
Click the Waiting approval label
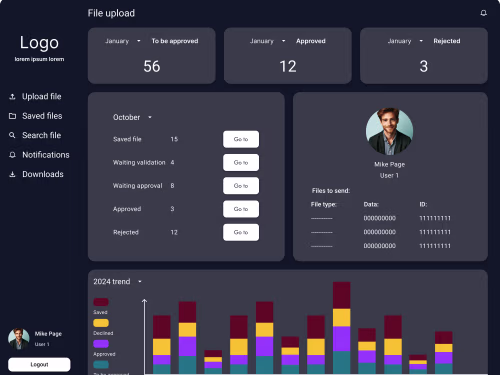click(x=138, y=186)
